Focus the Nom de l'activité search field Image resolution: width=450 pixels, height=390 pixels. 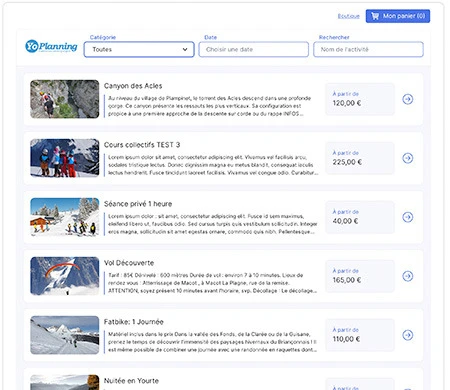click(368, 49)
